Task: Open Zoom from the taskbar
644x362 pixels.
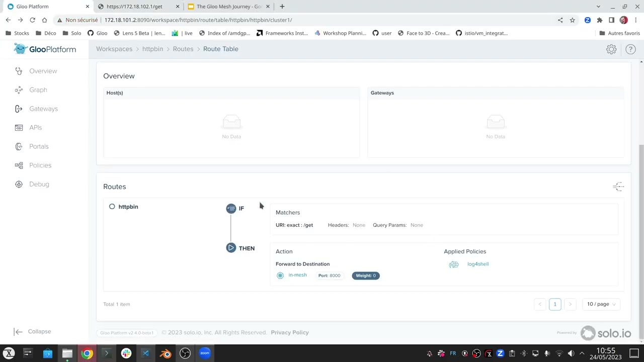Action: click(205, 353)
